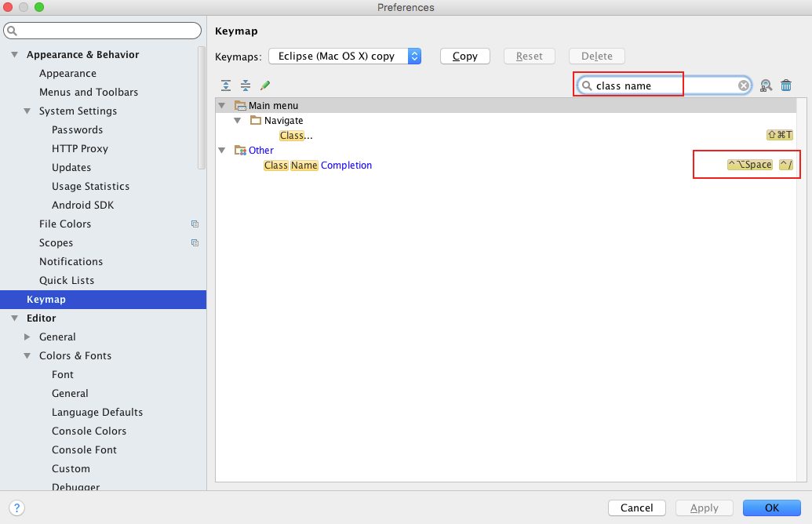Click the Expand All icon in Keymap toolbar
The image size is (812, 524).
pyautogui.click(x=226, y=86)
